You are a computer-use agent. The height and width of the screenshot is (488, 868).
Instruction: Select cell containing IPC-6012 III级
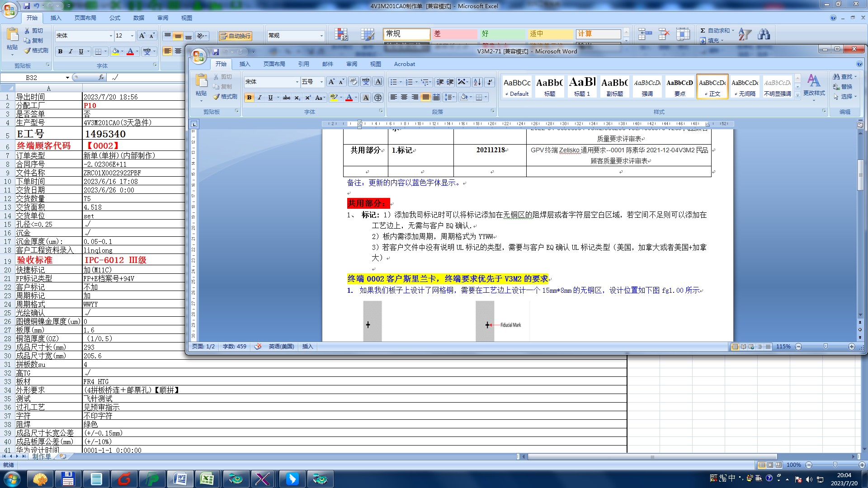tap(116, 260)
